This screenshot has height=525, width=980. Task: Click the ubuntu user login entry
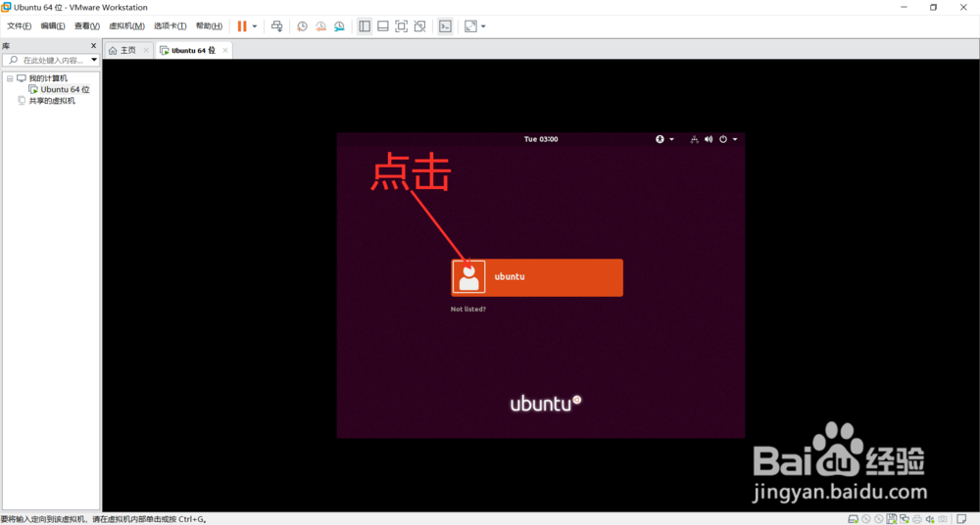pos(537,277)
